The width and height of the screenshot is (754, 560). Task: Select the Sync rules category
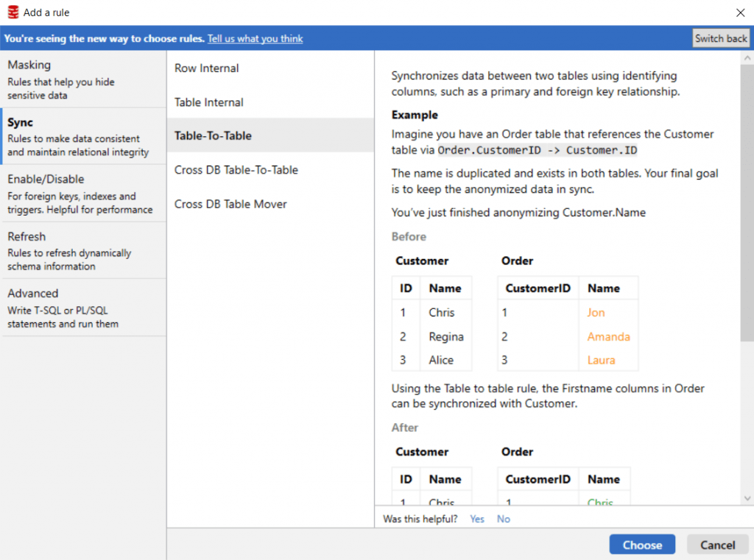[x=83, y=136]
